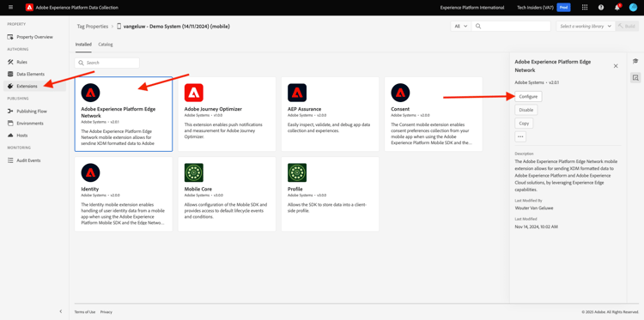Click the Prod environment badge
644x320 pixels.
563,8
